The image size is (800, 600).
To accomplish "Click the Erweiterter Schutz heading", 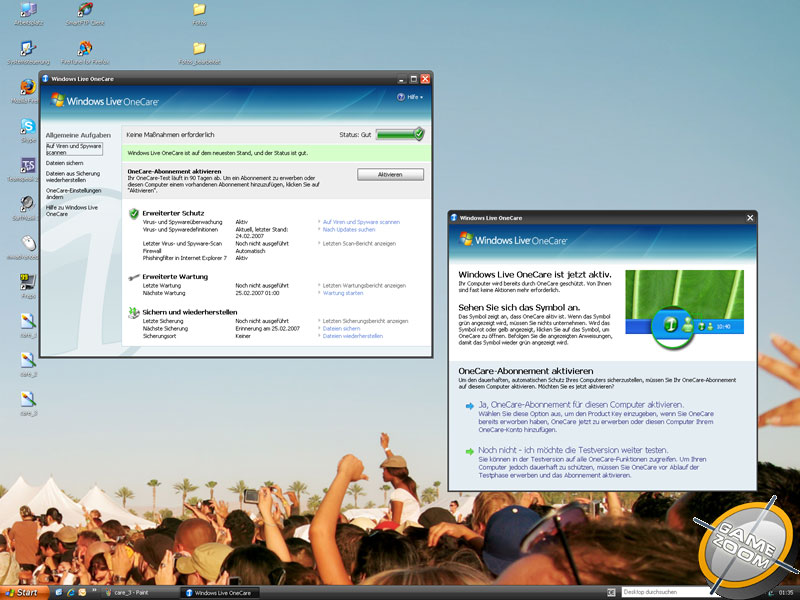I will [x=173, y=213].
